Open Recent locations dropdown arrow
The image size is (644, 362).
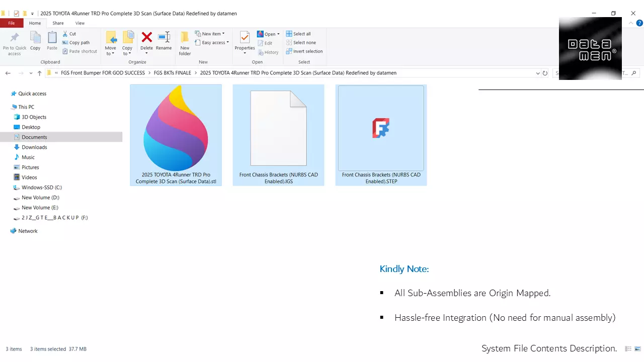coord(31,73)
